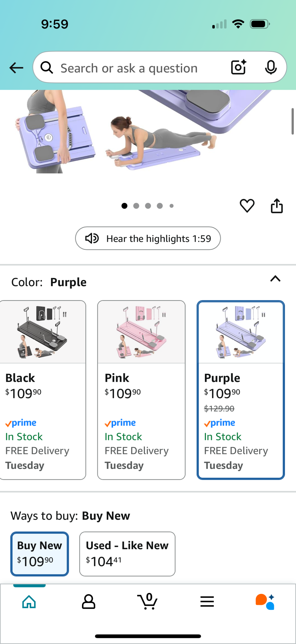Screen dimensions: 296x644
Task: Play Hear the highlights audio
Action: click(148, 238)
